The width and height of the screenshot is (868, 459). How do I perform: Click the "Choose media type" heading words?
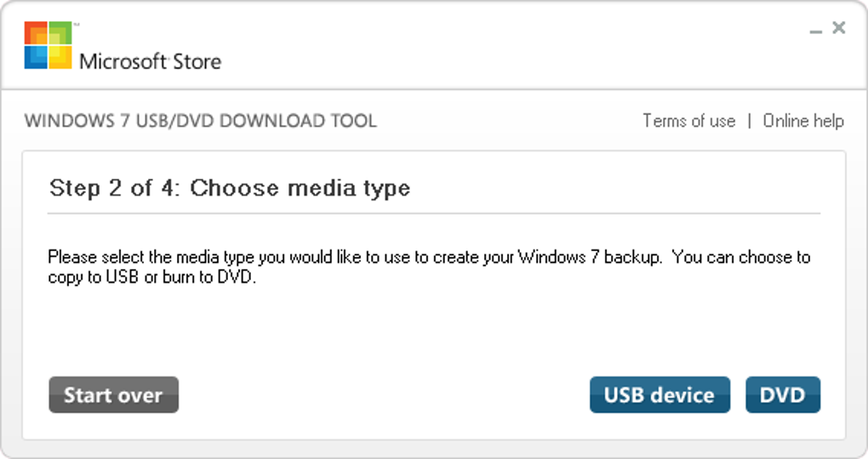(x=300, y=188)
